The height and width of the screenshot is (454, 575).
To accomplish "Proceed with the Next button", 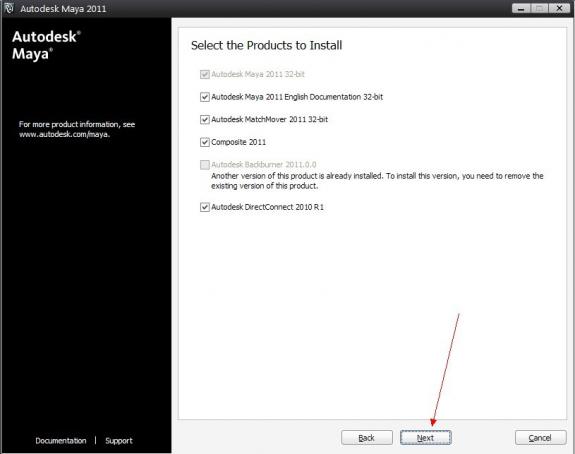I will click(425, 438).
